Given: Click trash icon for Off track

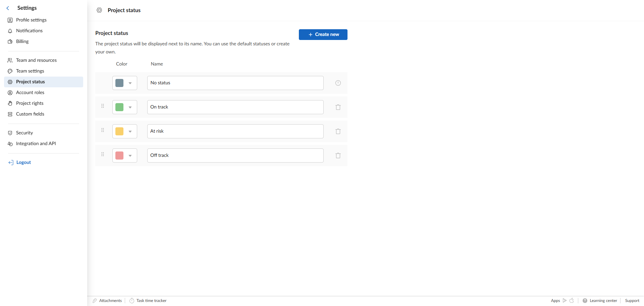Looking at the screenshot, I should coord(338,156).
